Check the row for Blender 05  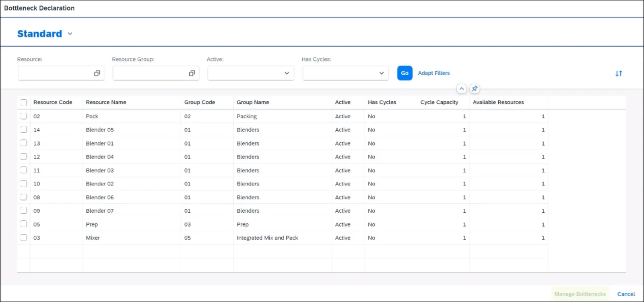pos(24,129)
